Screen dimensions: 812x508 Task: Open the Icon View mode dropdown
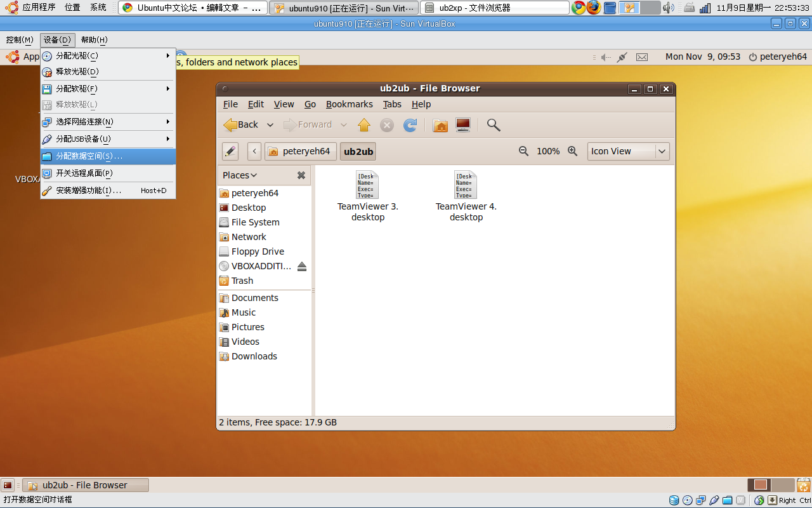coord(628,151)
